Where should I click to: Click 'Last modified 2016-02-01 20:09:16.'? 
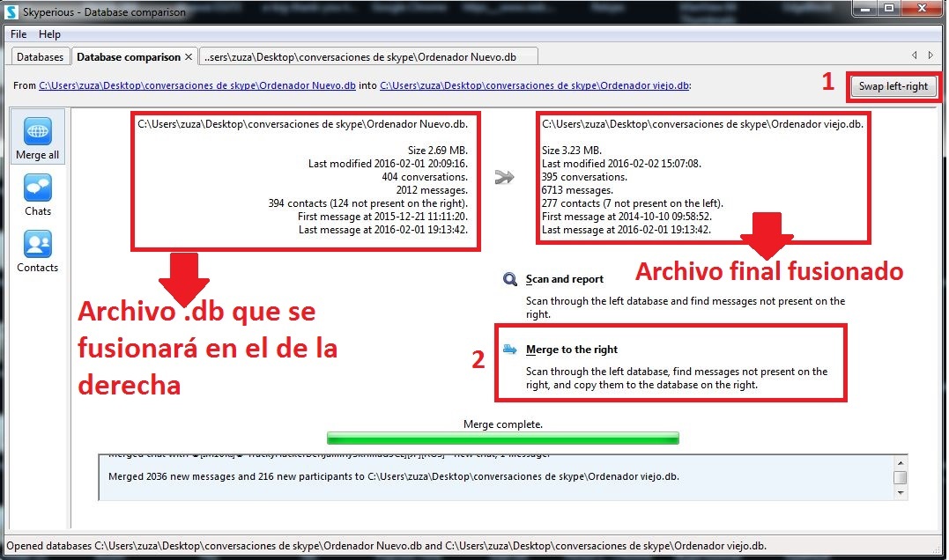pyautogui.click(x=388, y=163)
